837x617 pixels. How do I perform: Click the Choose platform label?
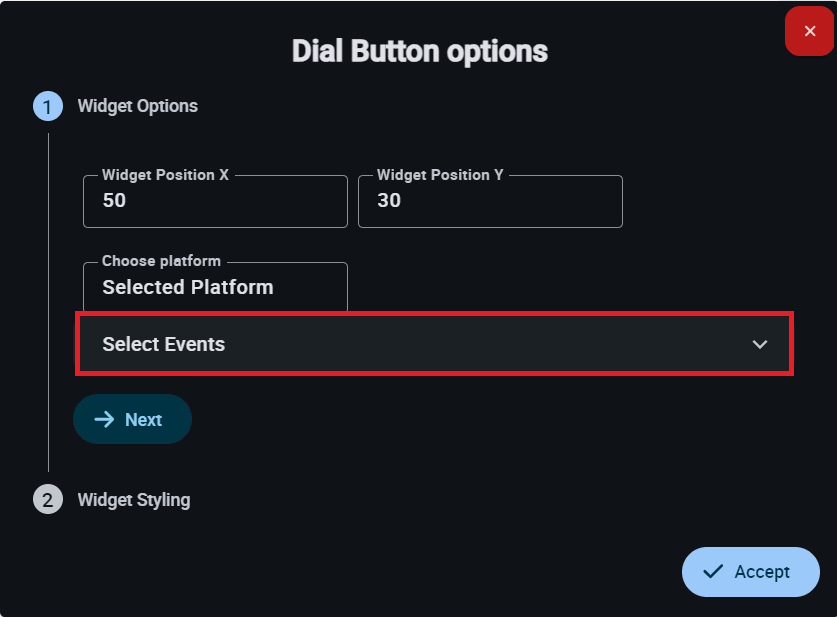tap(161, 261)
